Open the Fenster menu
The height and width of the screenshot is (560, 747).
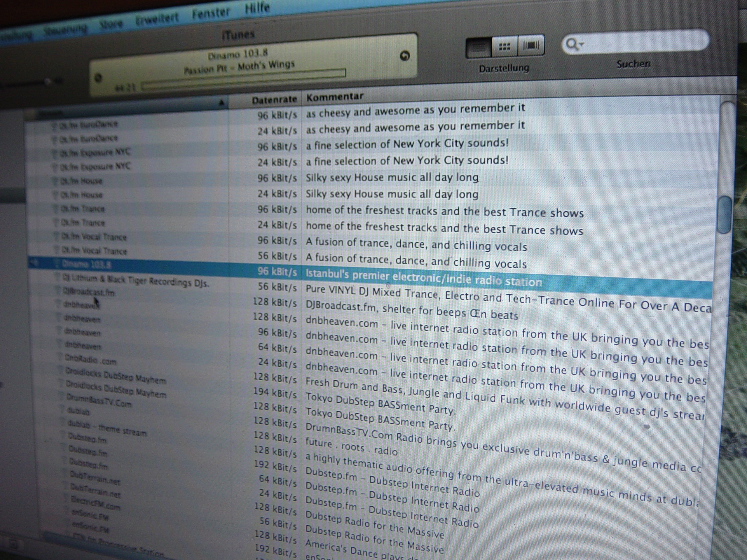tap(211, 13)
